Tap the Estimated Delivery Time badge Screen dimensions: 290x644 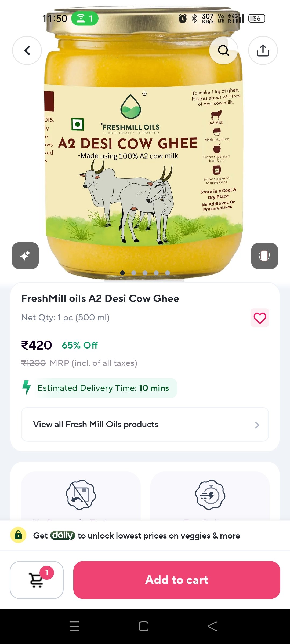click(103, 388)
